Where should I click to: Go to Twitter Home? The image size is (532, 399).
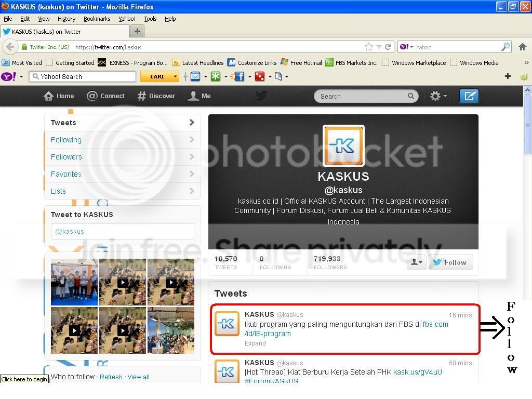(x=59, y=96)
